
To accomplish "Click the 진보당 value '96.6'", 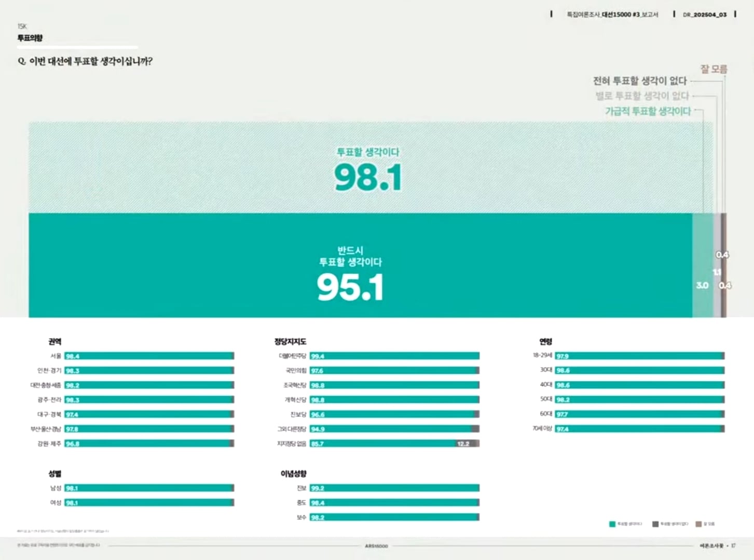I will 318,415.
